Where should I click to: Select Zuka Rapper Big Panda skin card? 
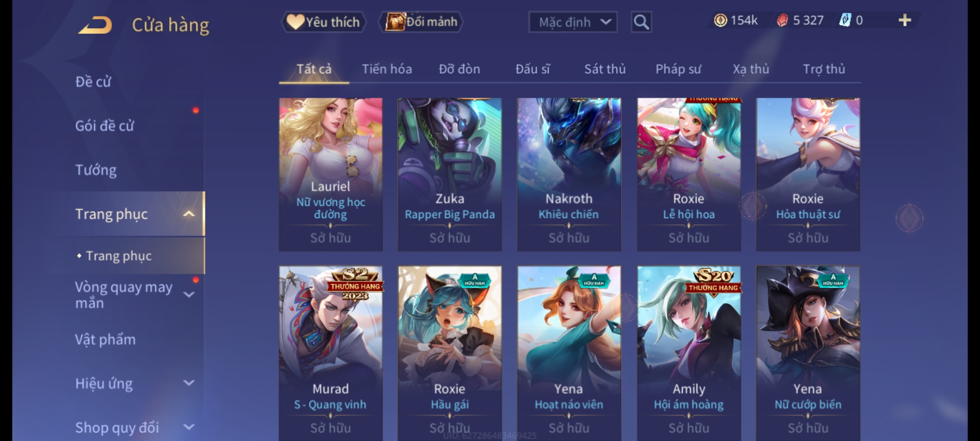coord(450,174)
